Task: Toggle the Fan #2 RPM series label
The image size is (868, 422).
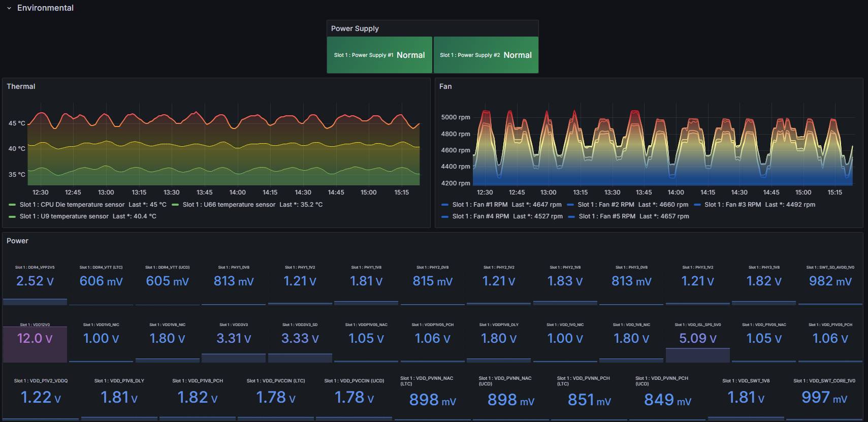Action: (606, 205)
